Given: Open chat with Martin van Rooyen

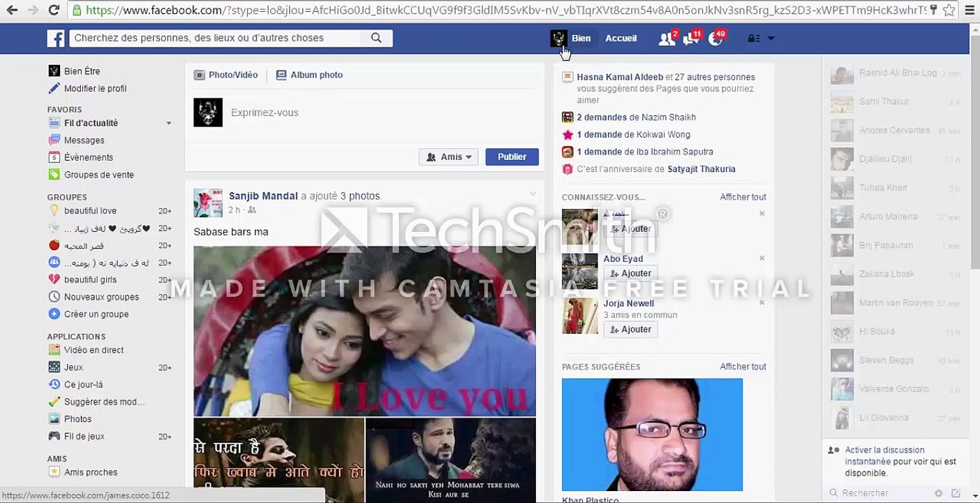Looking at the screenshot, I should coord(896,303).
